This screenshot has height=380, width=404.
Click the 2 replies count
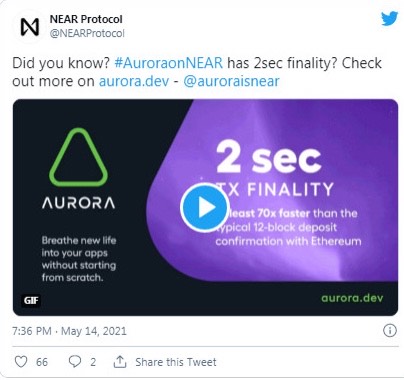pos(93,362)
